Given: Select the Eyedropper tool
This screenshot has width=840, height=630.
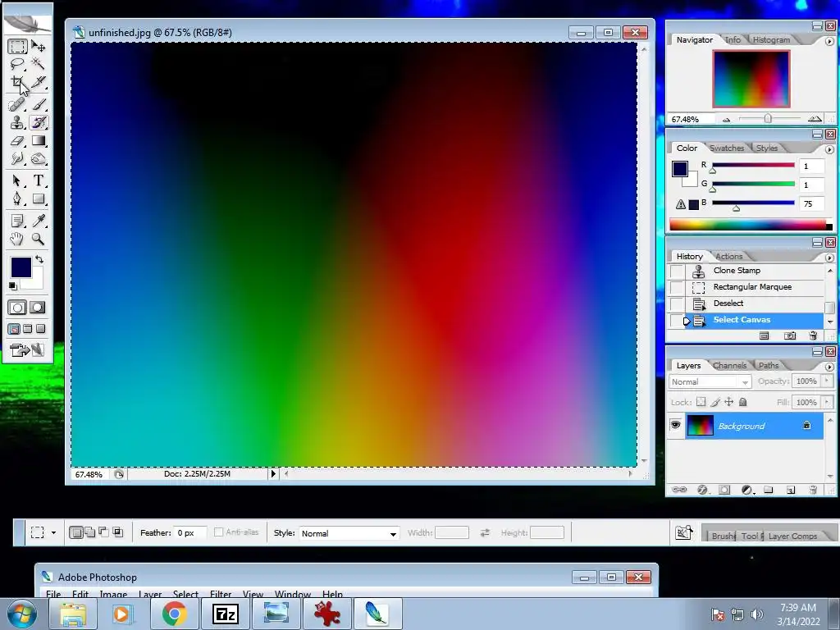Looking at the screenshot, I should click(38, 221).
